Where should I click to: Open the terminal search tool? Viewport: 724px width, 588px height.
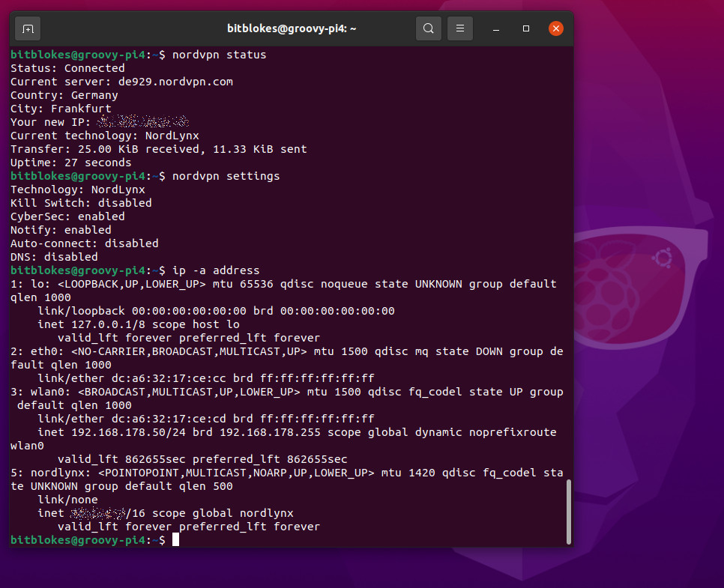[429, 28]
